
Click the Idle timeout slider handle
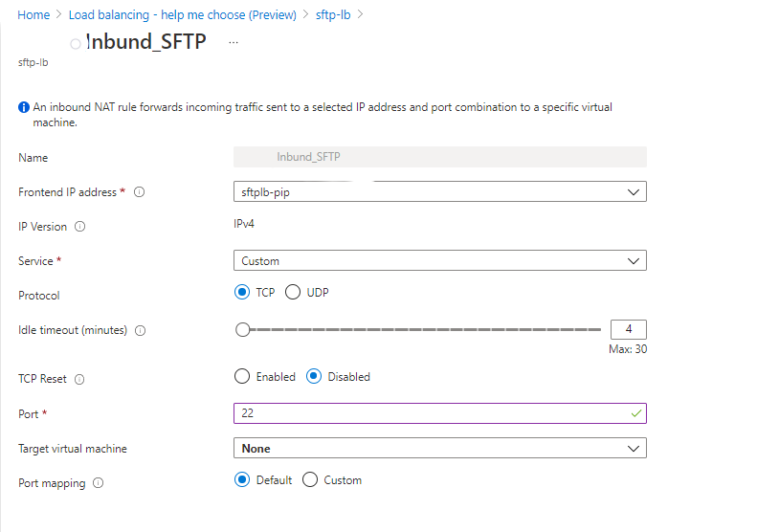[242, 330]
